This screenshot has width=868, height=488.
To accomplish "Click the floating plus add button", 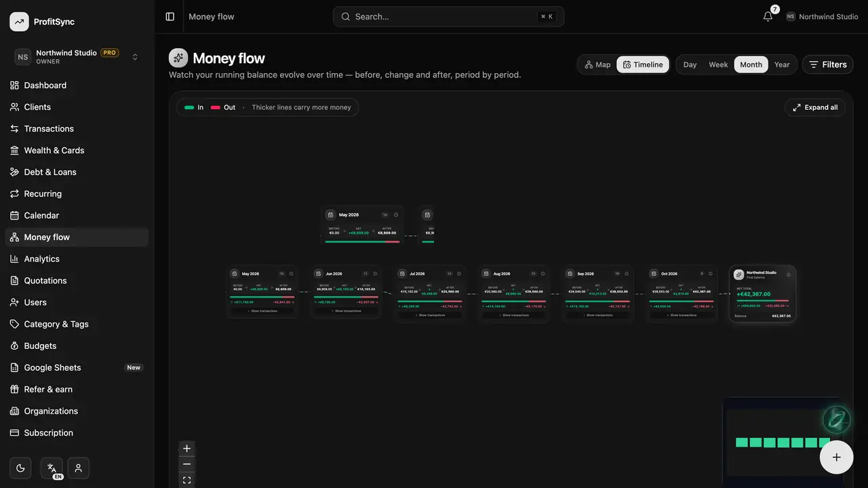I will coord(836,457).
